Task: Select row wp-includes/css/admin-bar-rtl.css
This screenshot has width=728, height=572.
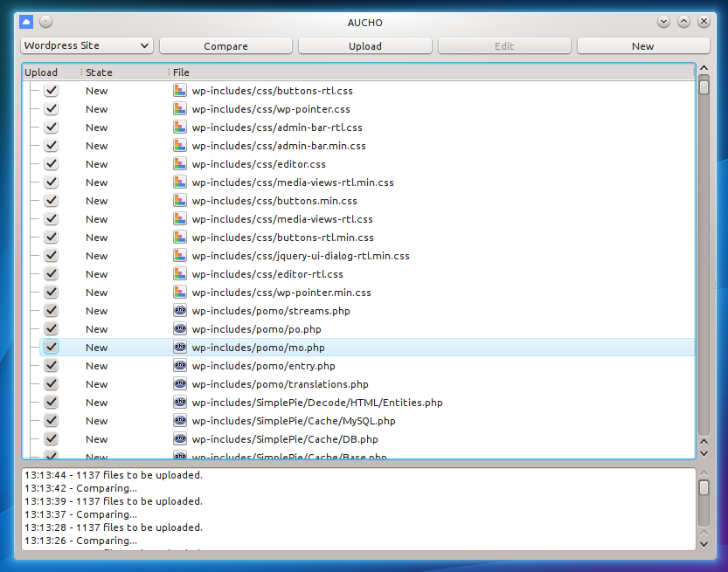Action: [x=367, y=127]
